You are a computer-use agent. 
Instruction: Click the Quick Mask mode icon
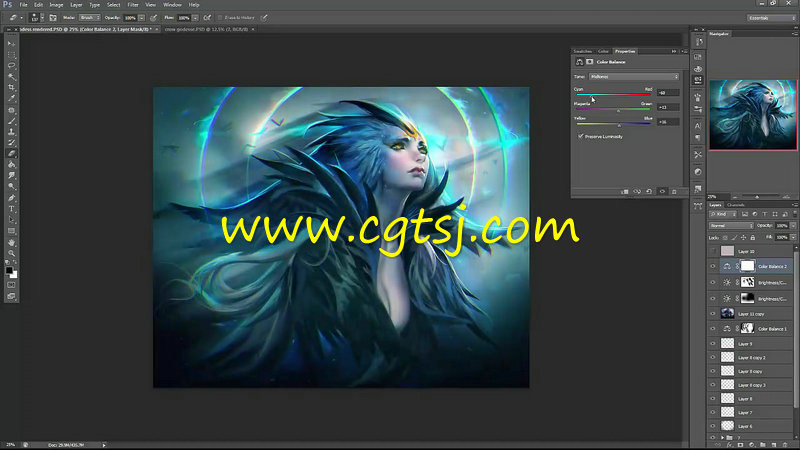point(11,285)
